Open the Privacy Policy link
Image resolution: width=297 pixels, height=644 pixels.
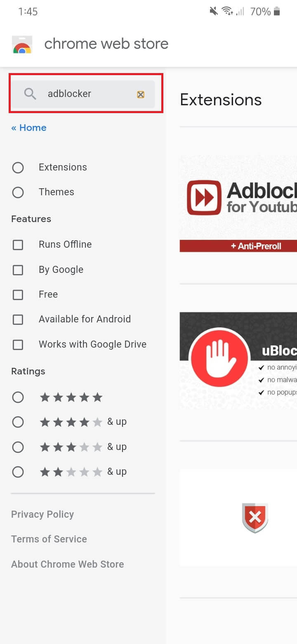click(42, 514)
